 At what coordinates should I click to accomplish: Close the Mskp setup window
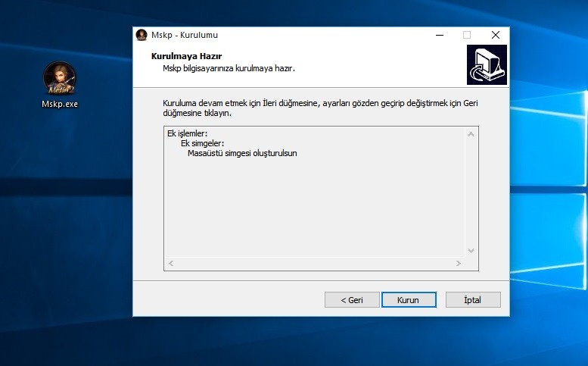[496, 35]
